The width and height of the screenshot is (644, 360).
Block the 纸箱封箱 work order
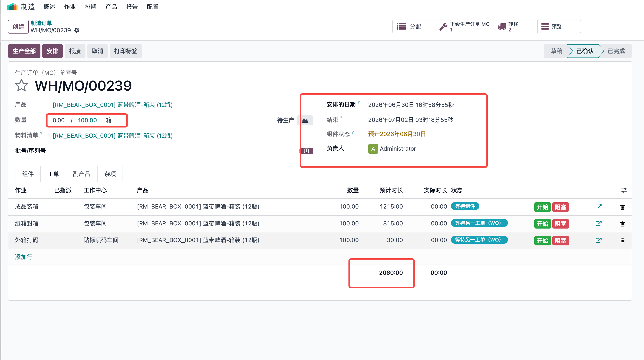tap(560, 224)
